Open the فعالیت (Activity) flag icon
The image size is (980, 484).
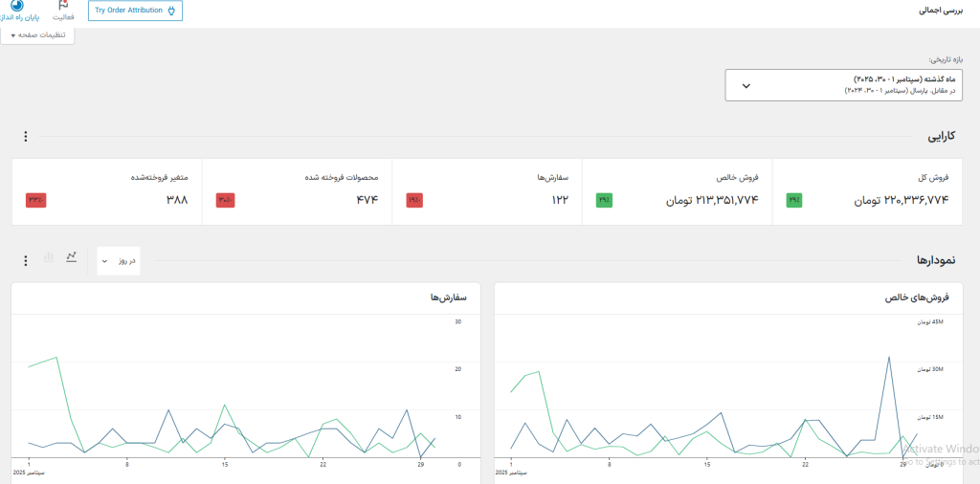pyautogui.click(x=65, y=7)
